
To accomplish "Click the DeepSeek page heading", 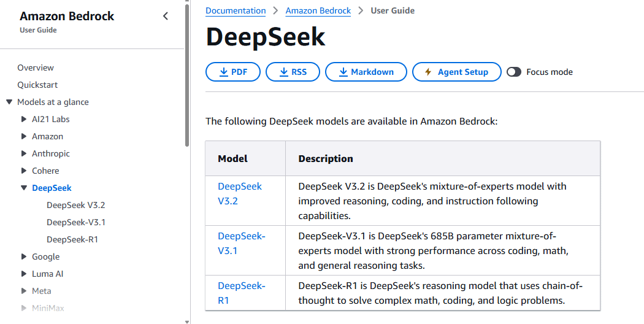I will pyautogui.click(x=266, y=37).
